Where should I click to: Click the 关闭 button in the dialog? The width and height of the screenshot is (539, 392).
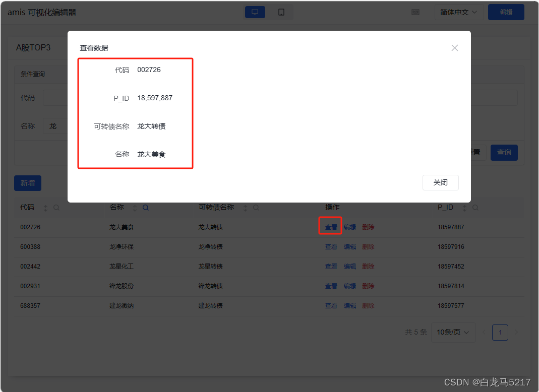pyautogui.click(x=440, y=182)
